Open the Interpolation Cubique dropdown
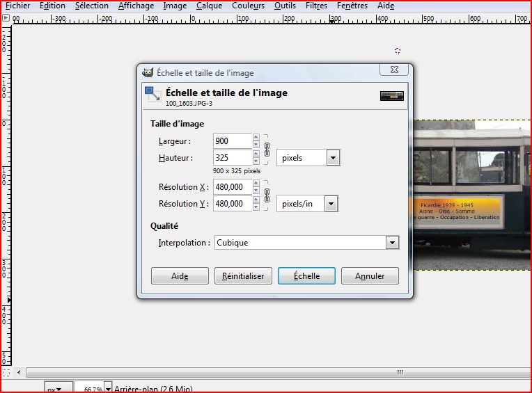 point(306,243)
